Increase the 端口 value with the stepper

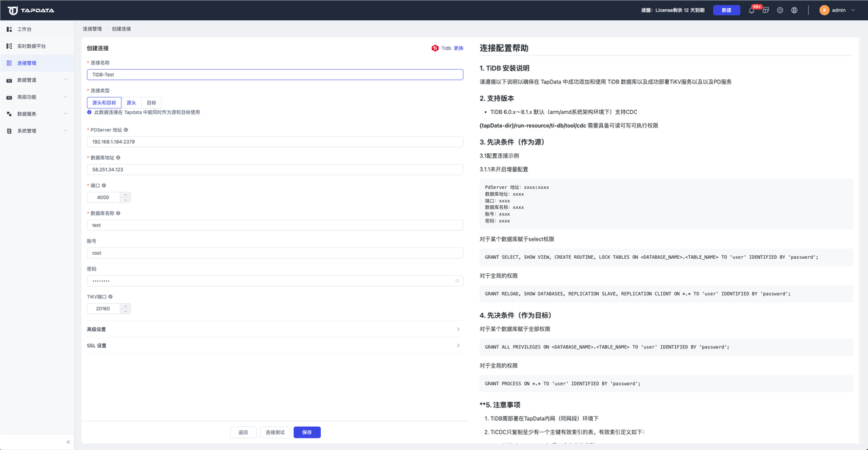[125, 195]
